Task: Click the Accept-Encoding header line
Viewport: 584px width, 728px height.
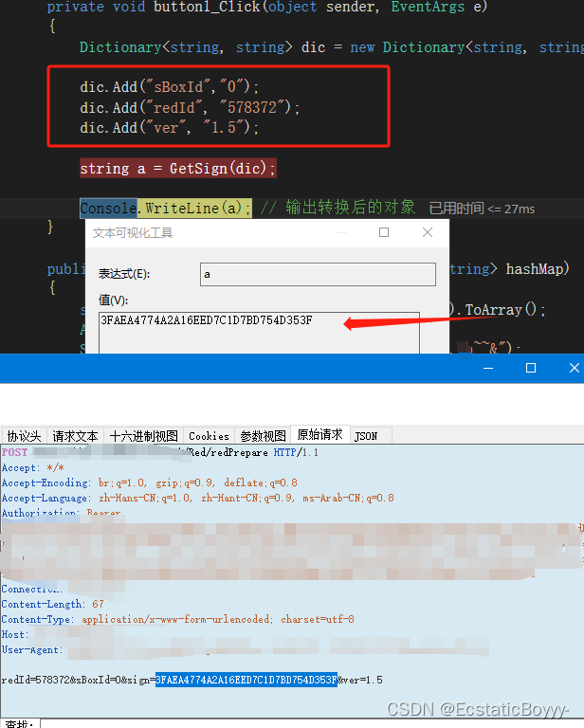Action: (x=149, y=482)
